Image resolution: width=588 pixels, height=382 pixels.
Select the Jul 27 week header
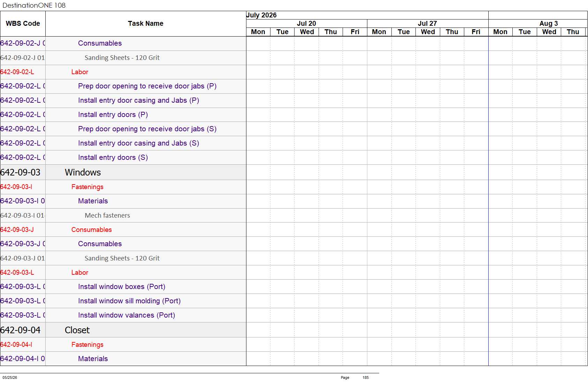427,23
